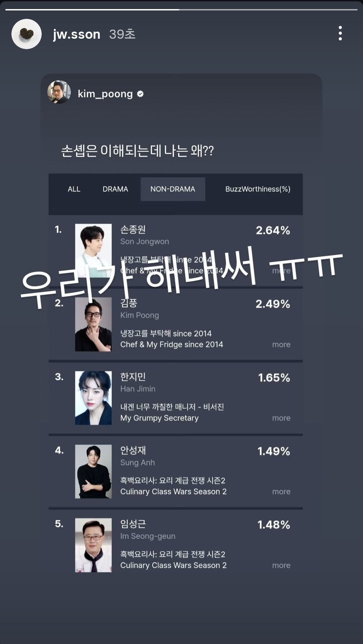
Task: Tap Im Seong-geun's photo thumbnail
Action: click(93, 545)
